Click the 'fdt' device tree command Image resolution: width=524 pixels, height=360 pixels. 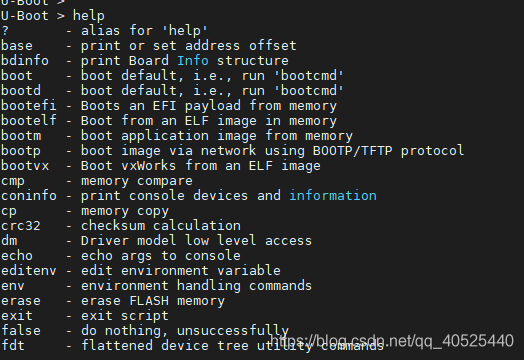(192, 346)
